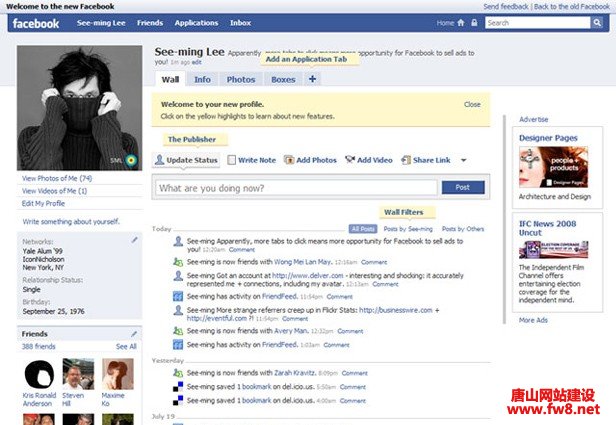Click the Designer Pages ad image
The width and height of the screenshot is (616, 425).
point(554,167)
